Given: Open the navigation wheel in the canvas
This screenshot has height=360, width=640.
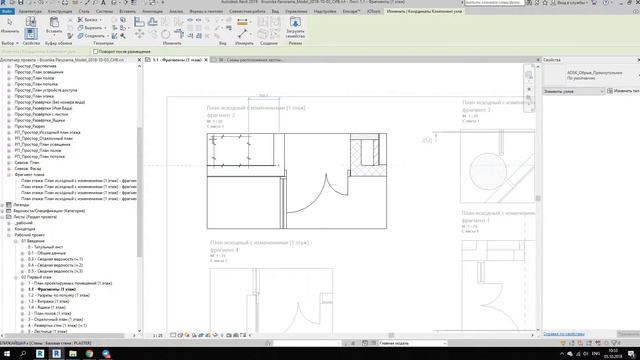Looking at the screenshot, I should [x=529, y=75].
